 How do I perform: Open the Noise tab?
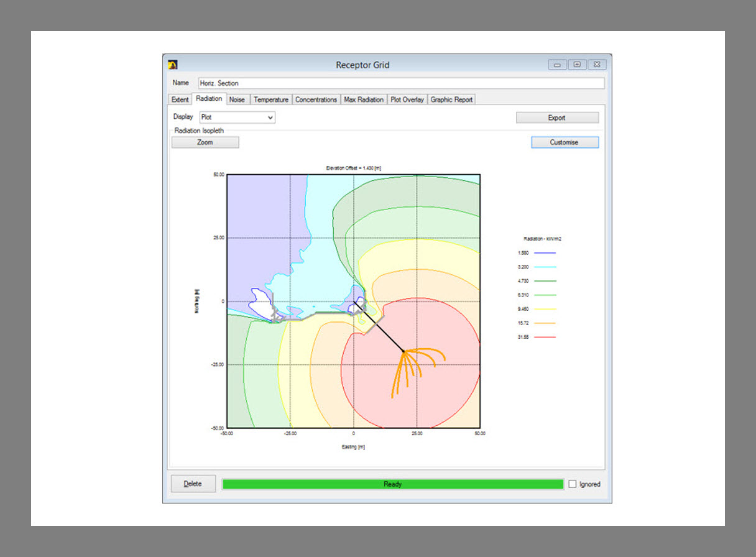(237, 99)
